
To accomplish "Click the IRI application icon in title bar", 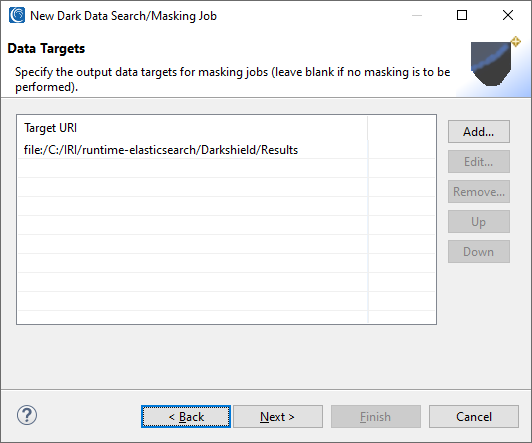I will click(x=17, y=16).
